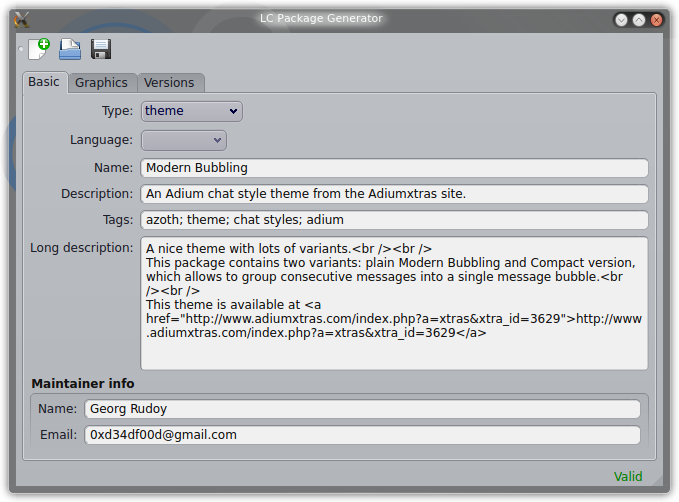Screen dimensions: 679x502
Task: Click the New package icon with green plus
Action: tap(39, 49)
